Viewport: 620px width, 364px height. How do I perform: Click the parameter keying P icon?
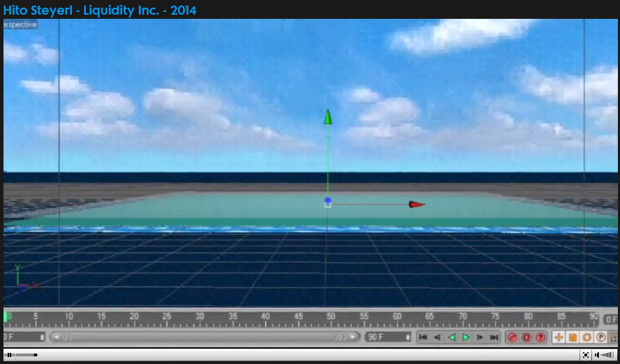click(x=601, y=338)
